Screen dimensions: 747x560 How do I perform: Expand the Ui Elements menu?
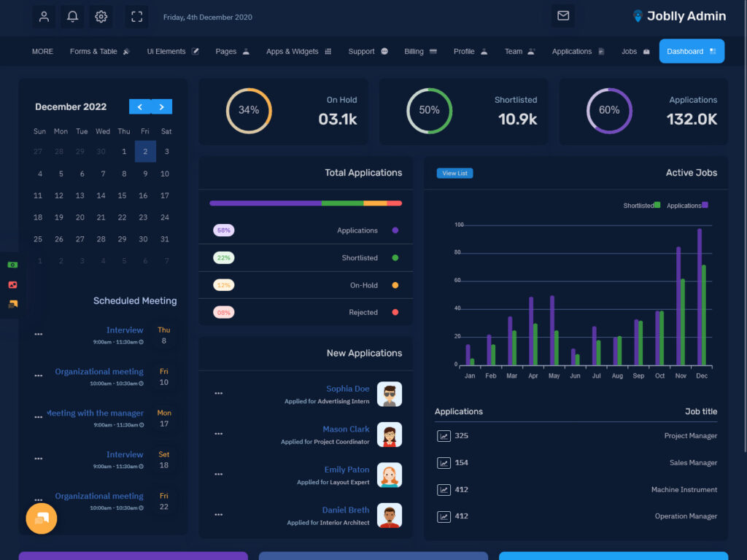[173, 52]
